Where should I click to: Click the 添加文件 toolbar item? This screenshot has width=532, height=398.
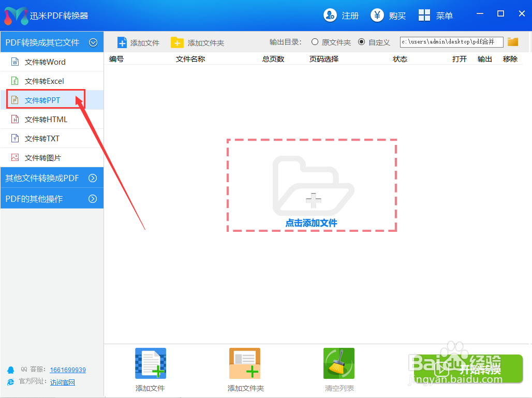coord(138,42)
